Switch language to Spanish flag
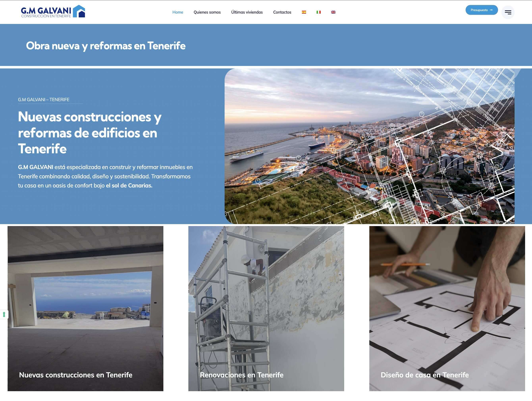This screenshot has height=401, width=532. 304,12
